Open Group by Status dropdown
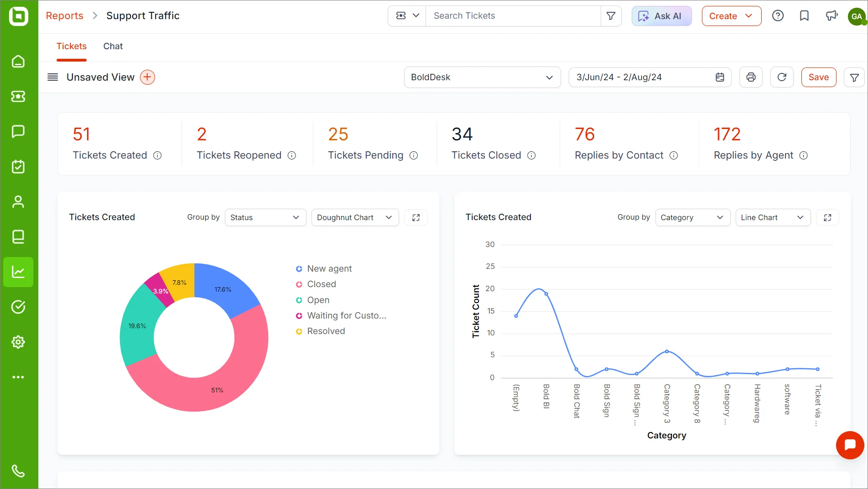Image resolution: width=868 pixels, height=489 pixels. point(265,217)
